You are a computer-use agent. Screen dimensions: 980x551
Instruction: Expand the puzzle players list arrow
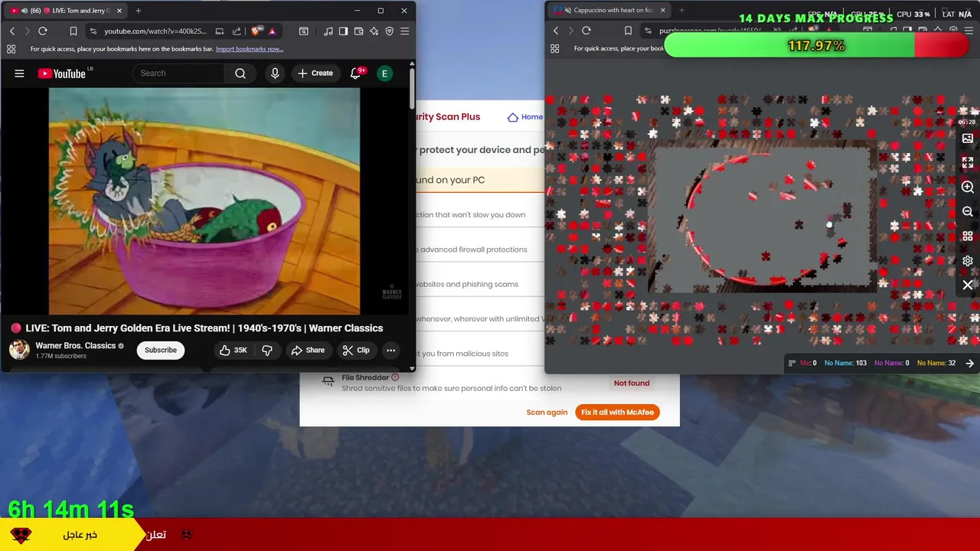coord(970,364)
